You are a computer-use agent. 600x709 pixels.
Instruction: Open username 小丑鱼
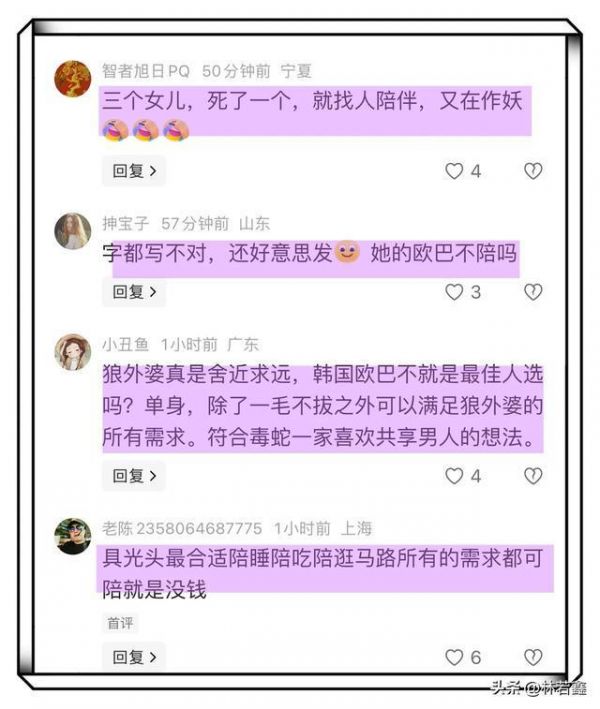click(x=126, y=345)
